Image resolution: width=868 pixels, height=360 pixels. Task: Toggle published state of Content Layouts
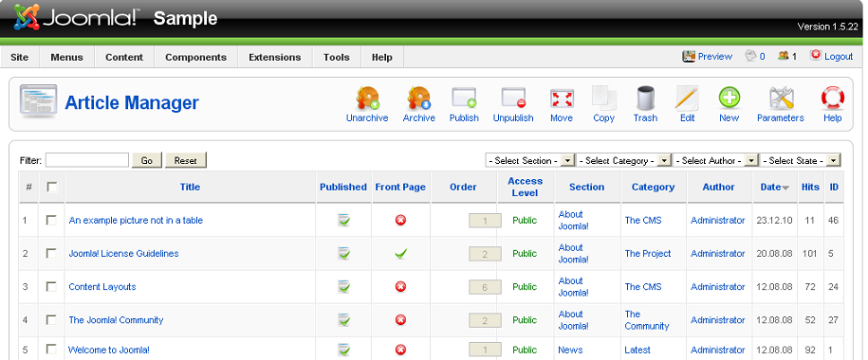[343, 287]
